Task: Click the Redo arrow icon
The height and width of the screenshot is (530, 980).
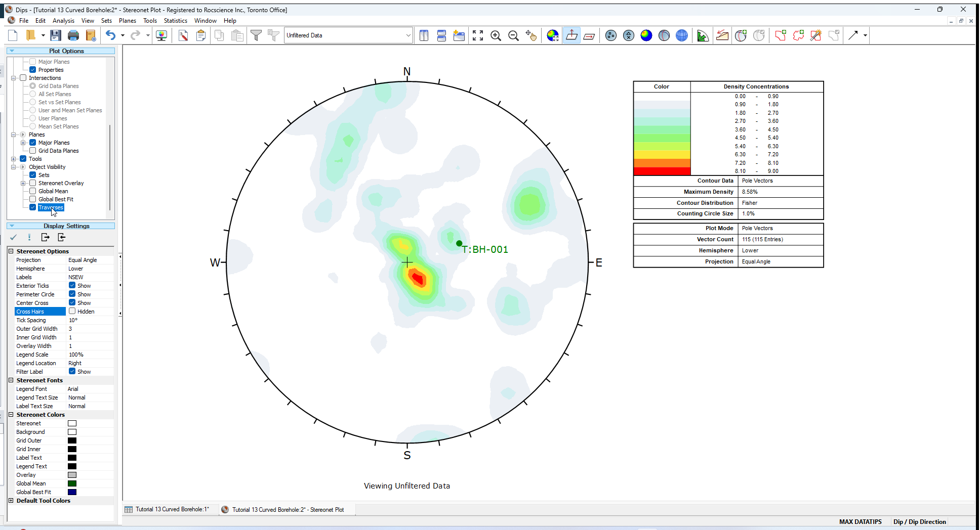Action: coord(135,35)
